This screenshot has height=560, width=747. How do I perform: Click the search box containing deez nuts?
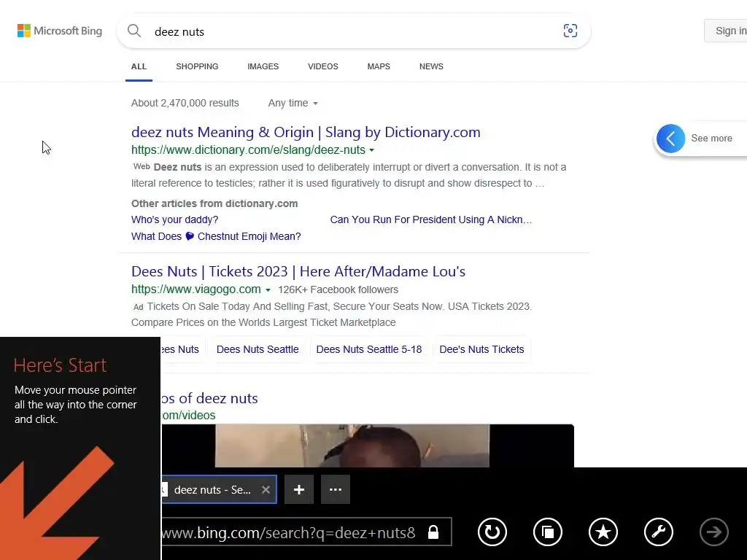[354, 31]
